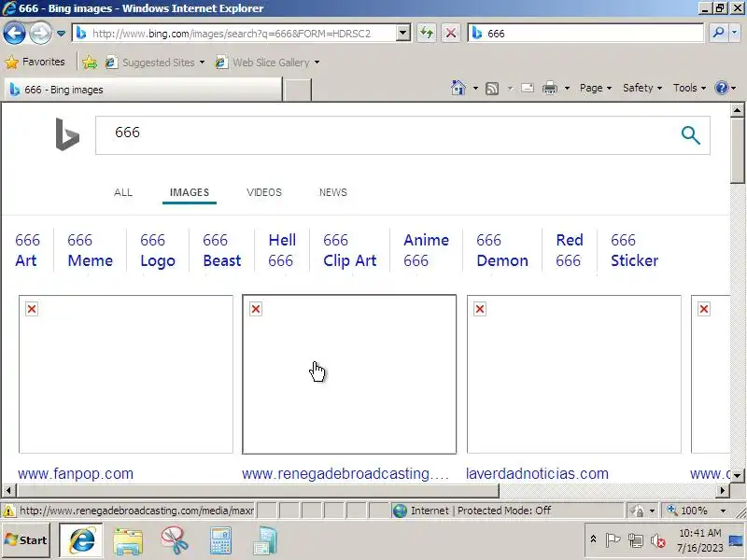Open the Calculator taskbar icon

[x=220, y=541]
